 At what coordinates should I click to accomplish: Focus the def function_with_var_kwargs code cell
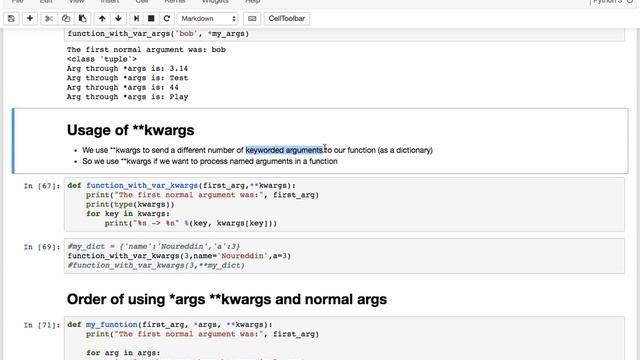tap(344, 204)
